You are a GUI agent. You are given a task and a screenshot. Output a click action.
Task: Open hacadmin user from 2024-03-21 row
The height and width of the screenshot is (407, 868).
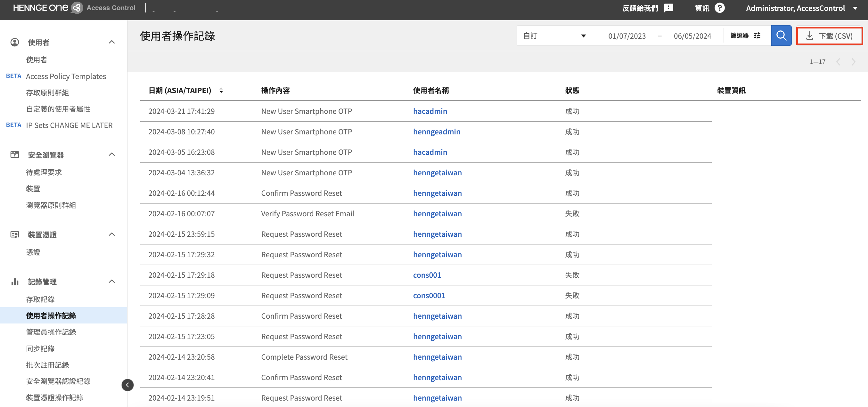430,111
